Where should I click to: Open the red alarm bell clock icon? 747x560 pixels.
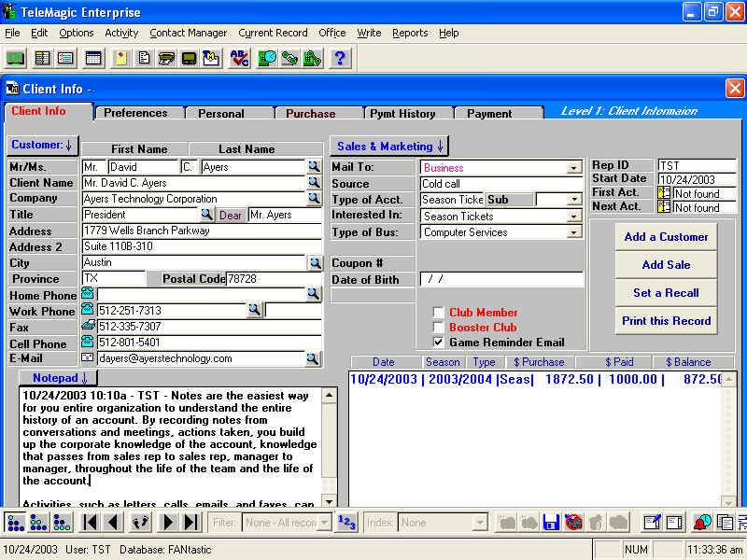702,523
